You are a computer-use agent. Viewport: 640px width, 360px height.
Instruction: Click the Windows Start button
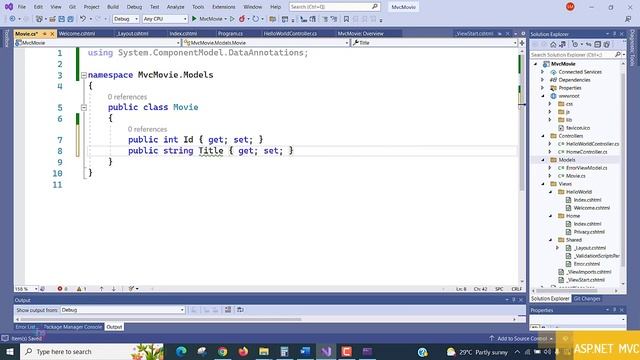click(9, 351)
